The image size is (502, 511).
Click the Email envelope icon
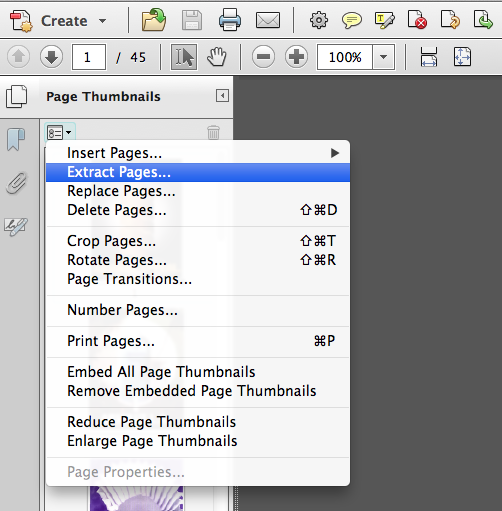(x=268, y=21)
